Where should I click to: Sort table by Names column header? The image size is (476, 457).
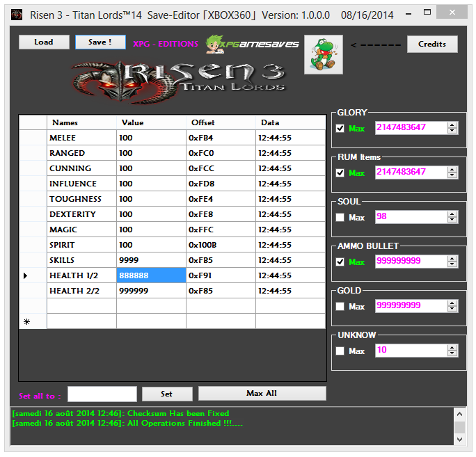point(81,122)
